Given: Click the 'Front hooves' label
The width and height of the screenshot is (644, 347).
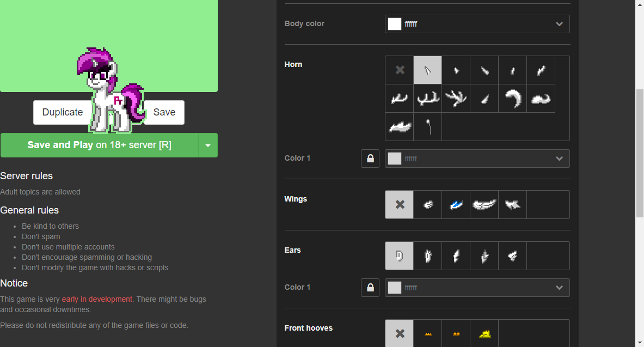Looking at the screenshot, I should point(309,328).
